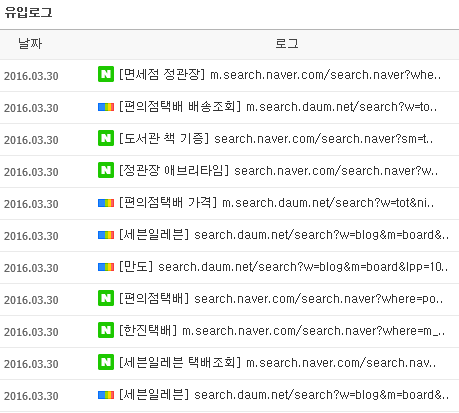Select the 2016.03.30 date in the 도서관 책 기증 row

pos(31,140)
